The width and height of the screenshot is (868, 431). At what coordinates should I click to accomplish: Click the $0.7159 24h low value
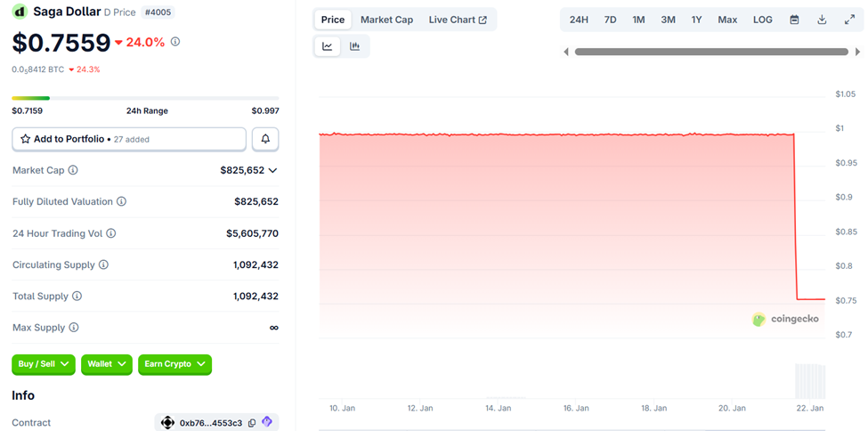pyautogui.click(x=27, y=110)
